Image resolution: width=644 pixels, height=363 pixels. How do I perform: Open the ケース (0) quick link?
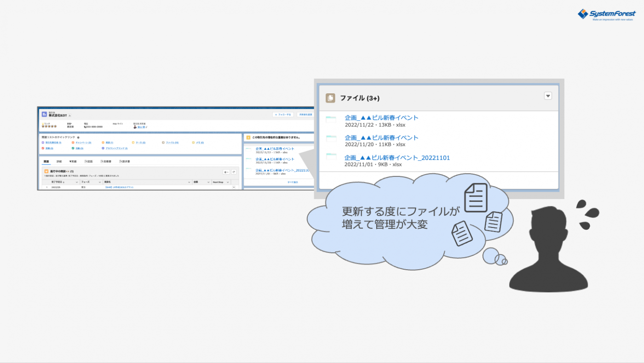tap(140, 142)
